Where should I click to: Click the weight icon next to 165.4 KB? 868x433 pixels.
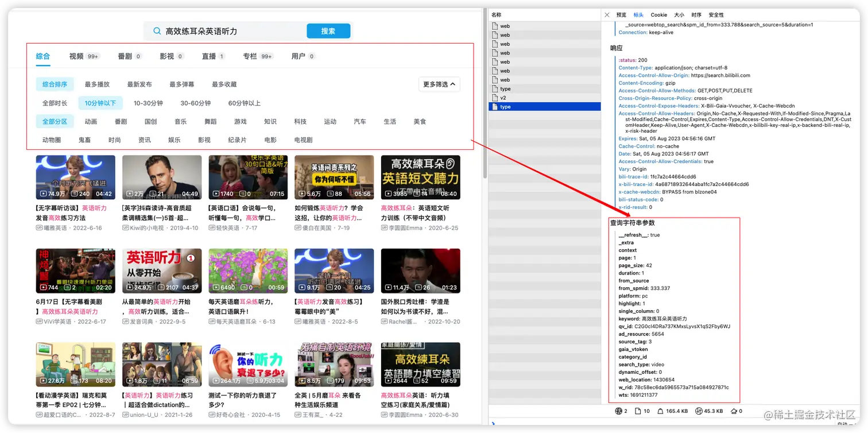tap(661, 411)
